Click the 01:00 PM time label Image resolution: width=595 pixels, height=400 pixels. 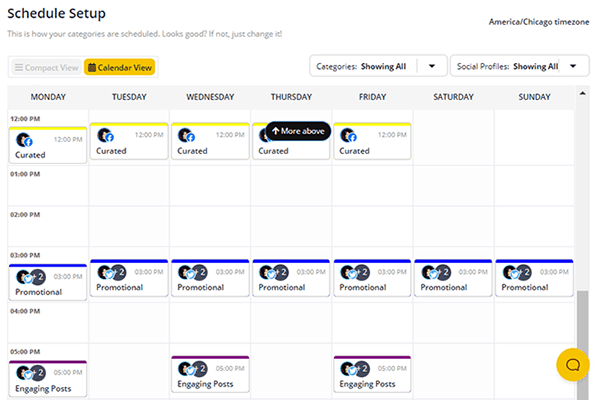pyautogui.click(x=25, y=174)
